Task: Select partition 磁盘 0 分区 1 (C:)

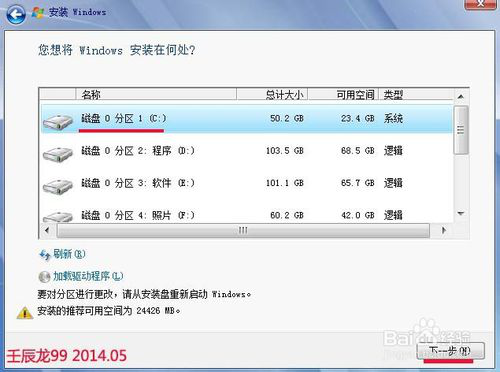Action: tap(247, 119)
